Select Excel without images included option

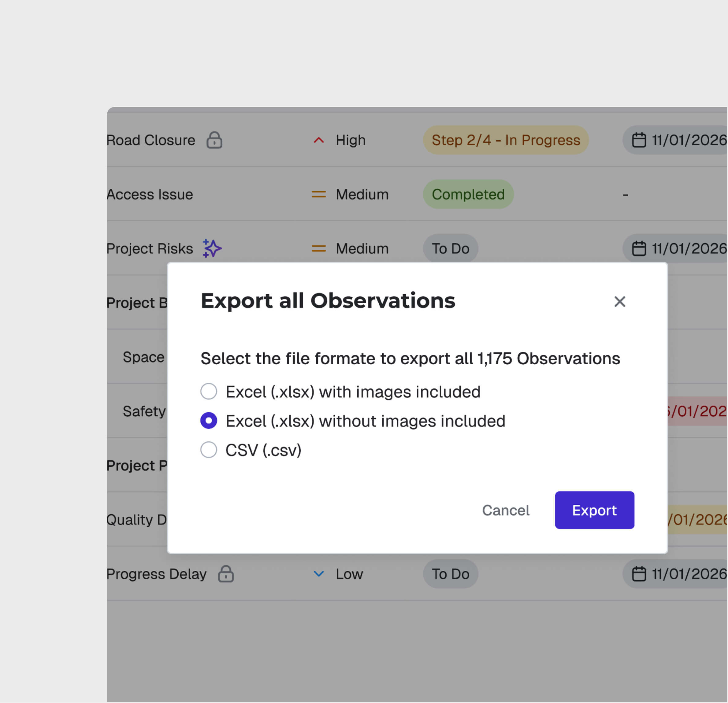point(209,421)
